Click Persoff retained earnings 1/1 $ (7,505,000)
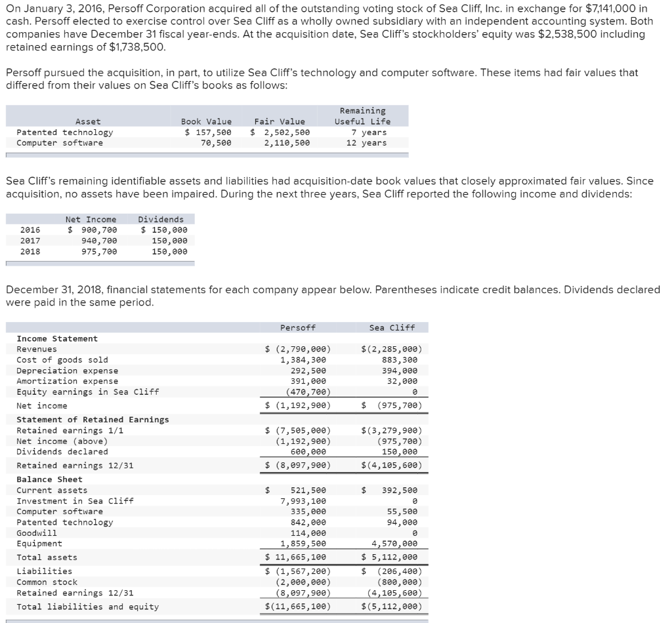Image resolution: width=672 pixels, height=623 pixels. pyautogui.click(x=298, y=430)
